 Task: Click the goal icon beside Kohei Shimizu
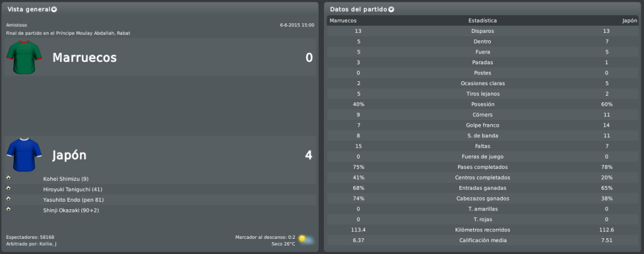click(8, 178)
